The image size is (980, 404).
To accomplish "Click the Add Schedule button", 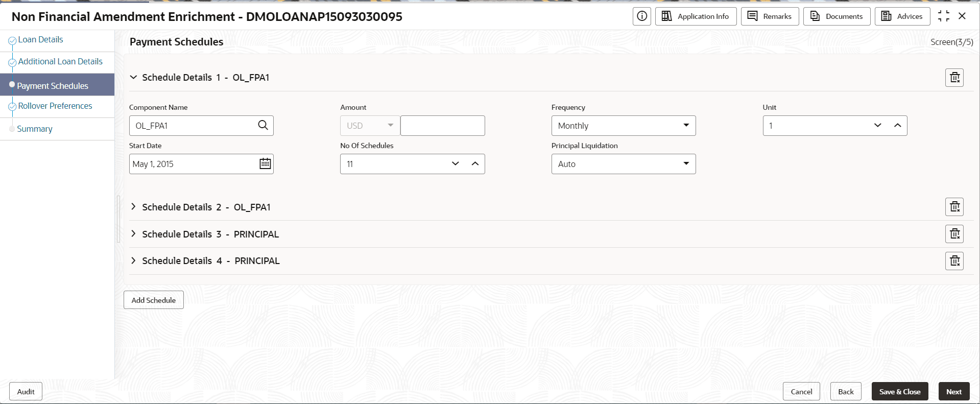I will pyautogui.click(x=154, y=300).
